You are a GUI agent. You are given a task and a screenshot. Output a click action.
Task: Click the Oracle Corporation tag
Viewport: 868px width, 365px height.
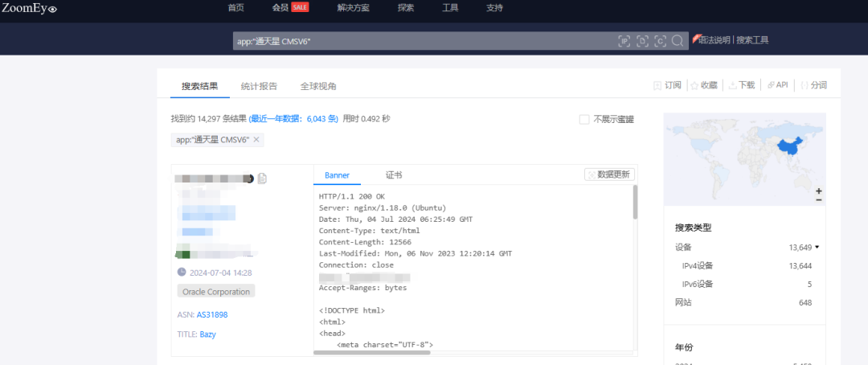(216, 291)
